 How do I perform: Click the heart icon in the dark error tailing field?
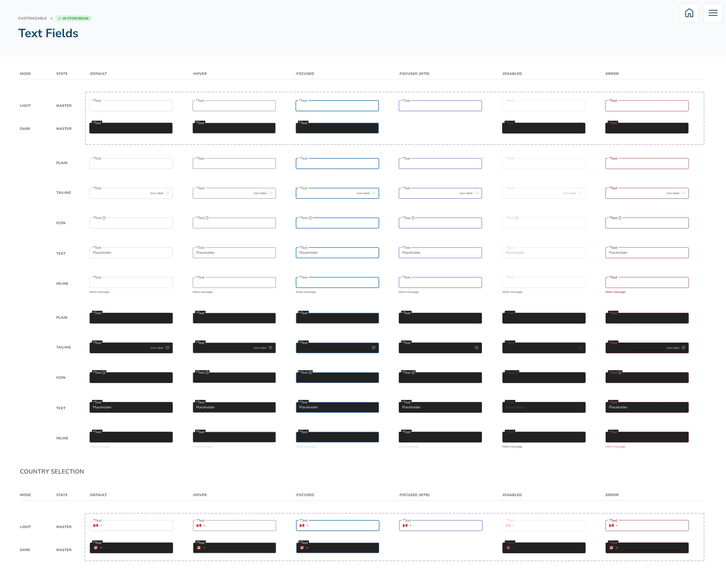[684, 347]
